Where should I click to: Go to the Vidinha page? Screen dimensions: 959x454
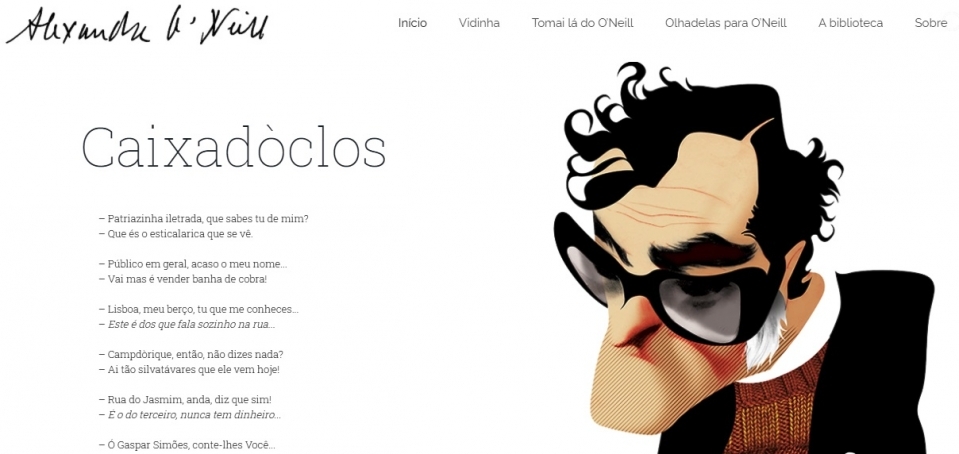tap(479, 23)
